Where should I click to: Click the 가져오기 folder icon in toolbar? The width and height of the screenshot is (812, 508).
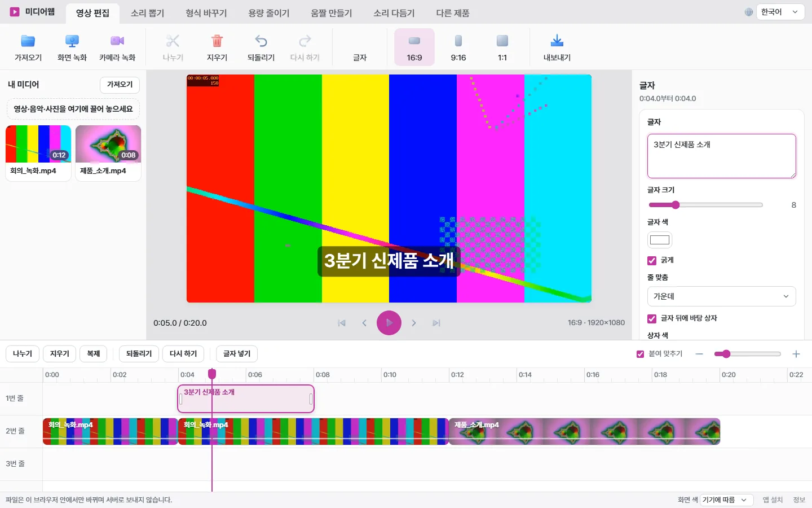(28, 41)
